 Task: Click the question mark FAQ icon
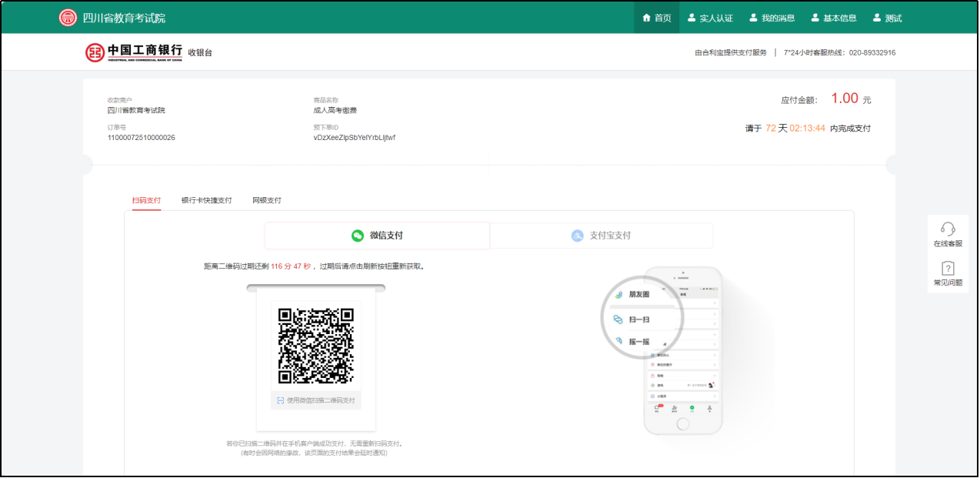[948, 268]
